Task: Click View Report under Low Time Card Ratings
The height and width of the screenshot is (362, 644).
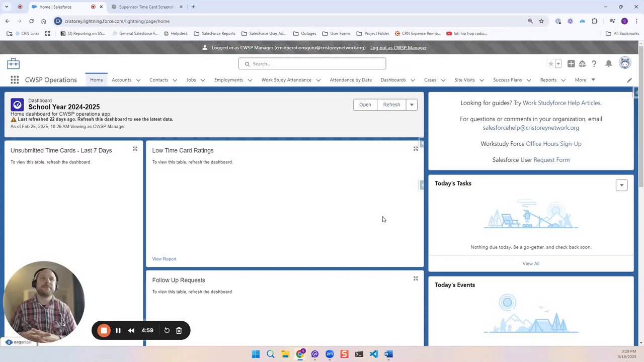Action: coord(164,259)
